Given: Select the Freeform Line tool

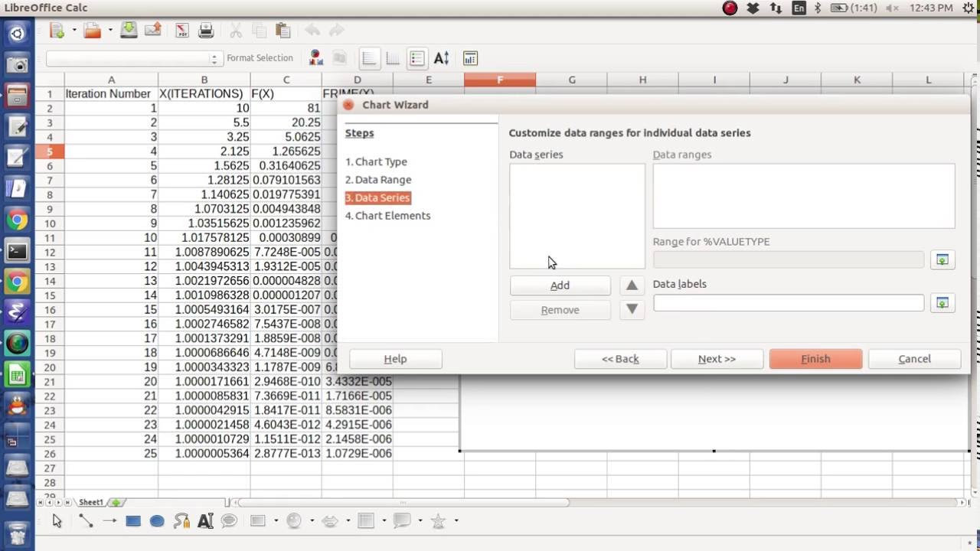Looking at the screenshot, I should pos(181,521).
